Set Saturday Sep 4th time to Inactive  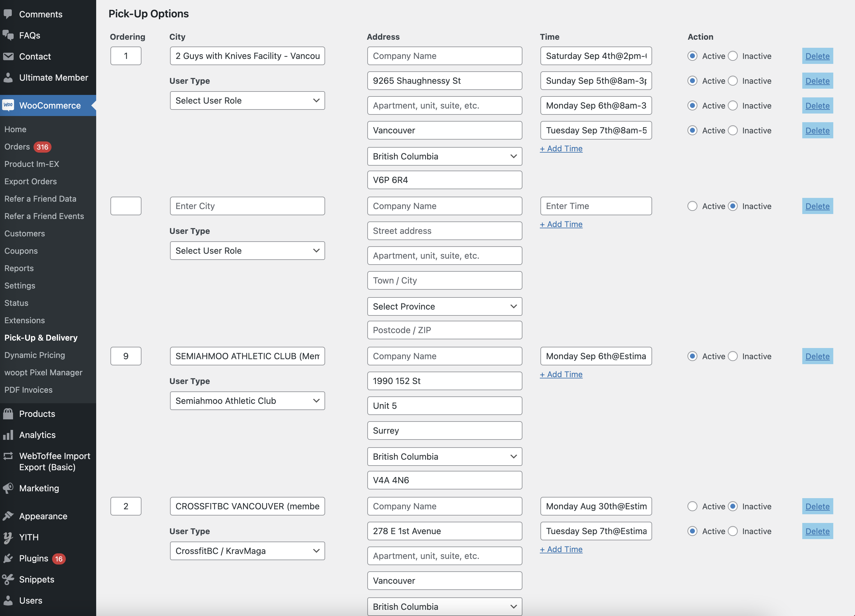[x=733, y=56]
